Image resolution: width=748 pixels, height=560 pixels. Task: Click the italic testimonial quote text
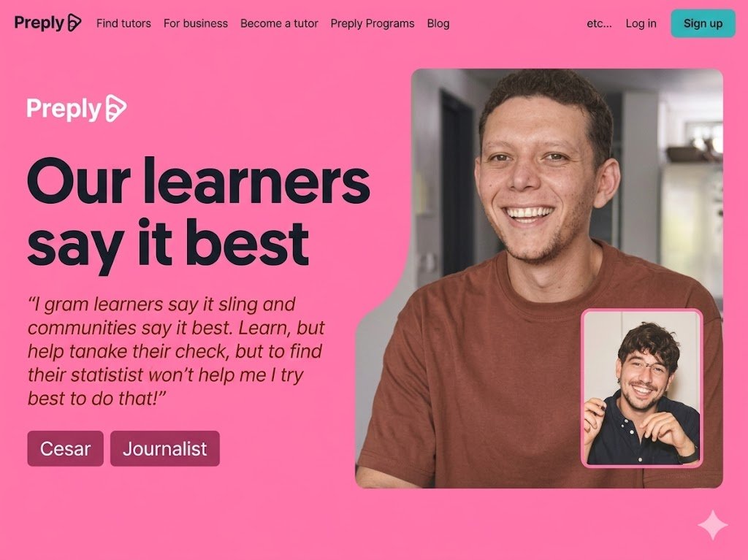tap(176, 351)
